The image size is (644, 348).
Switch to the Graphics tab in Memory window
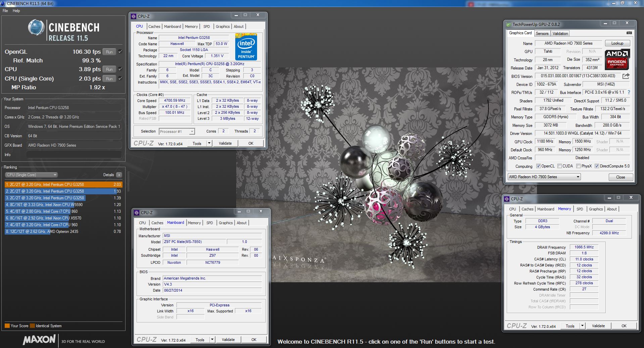[x=596, y=209]
